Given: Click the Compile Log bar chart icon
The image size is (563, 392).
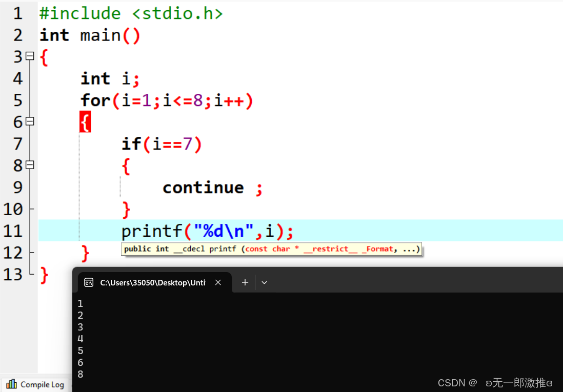Looking at the screenshot, I should tap(11, 384).
